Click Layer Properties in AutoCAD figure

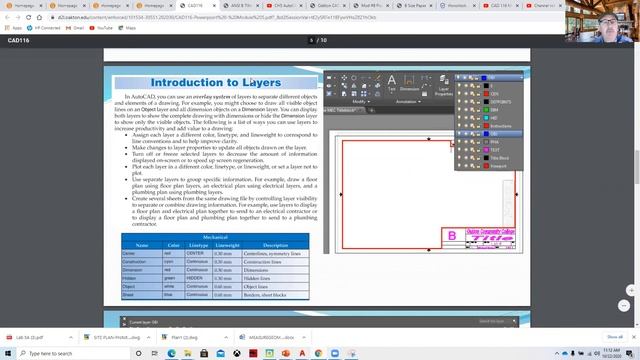click(x=444, y=85)
